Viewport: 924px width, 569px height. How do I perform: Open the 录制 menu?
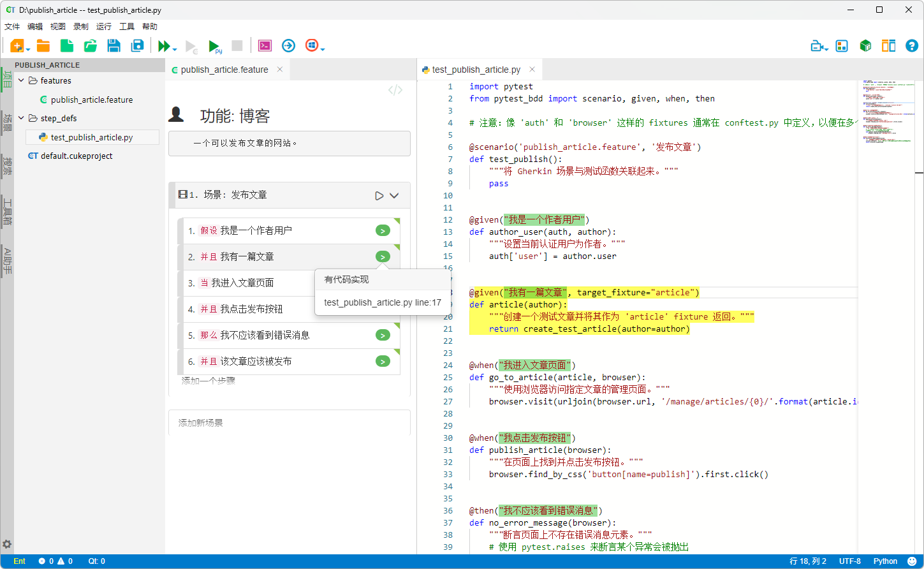(80, 26)
